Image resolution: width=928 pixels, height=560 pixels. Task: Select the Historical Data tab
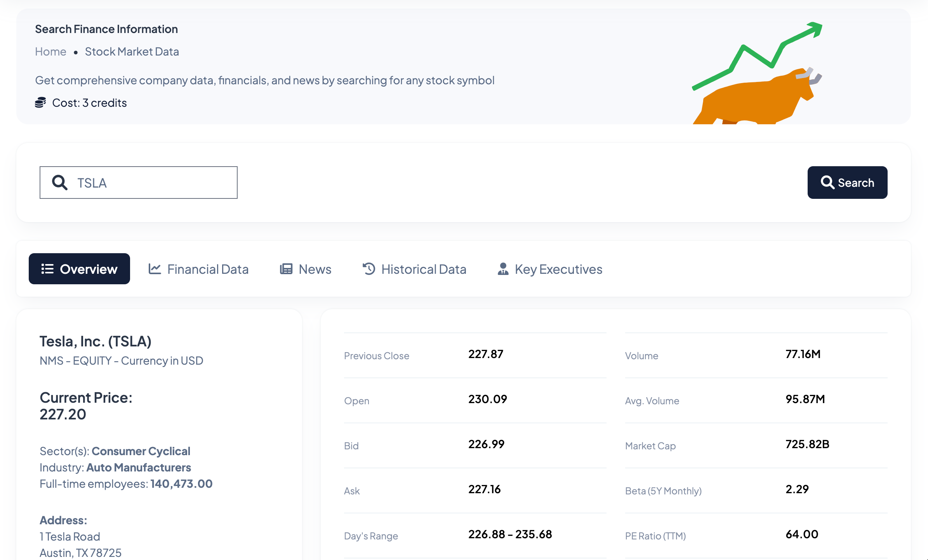coord(414,269)
